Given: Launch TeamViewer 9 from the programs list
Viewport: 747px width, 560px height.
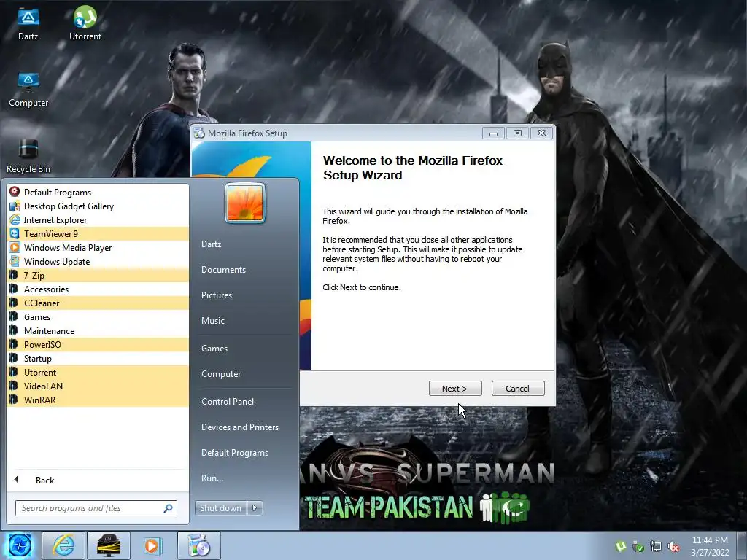Looking at the screenshot, I should coord(98,233).
